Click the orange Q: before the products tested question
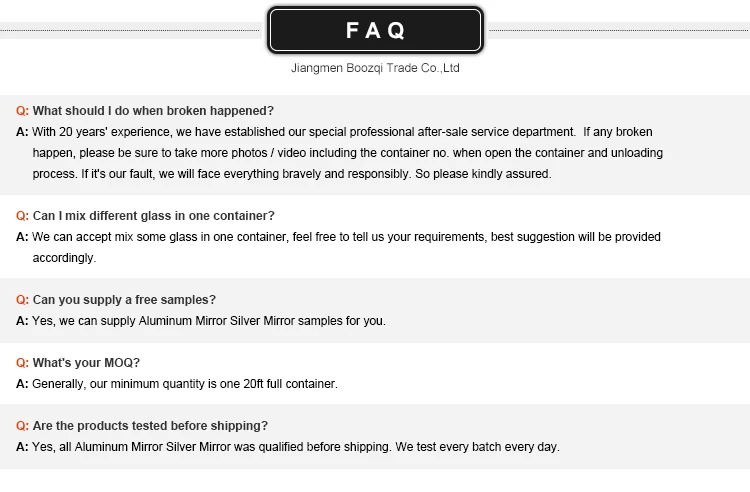Viewport: 750px width, 492px height. [x=22, y=426]
